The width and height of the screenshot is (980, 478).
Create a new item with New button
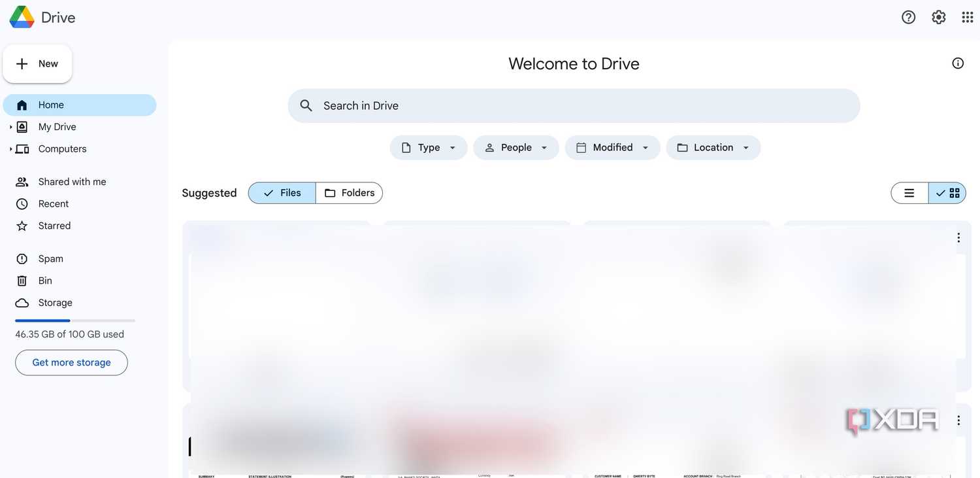pyautogui.click(x=37, y=63)
